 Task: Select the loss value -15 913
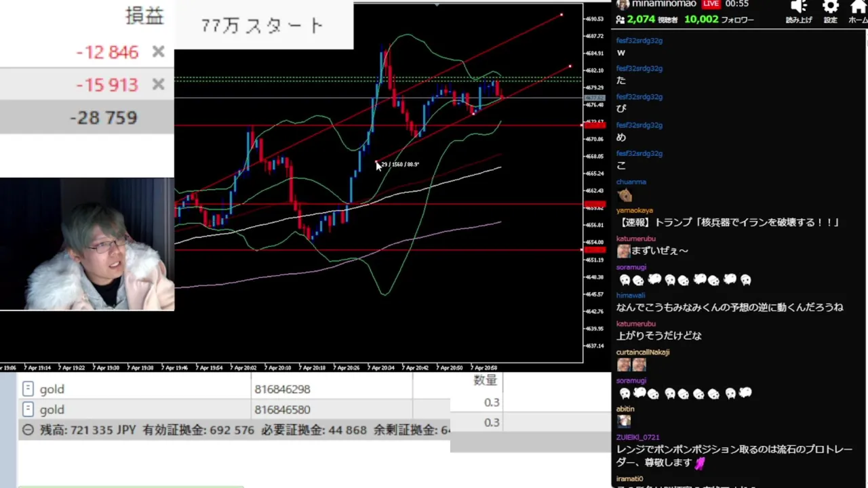pyautogui.click(x=107, y=85)
